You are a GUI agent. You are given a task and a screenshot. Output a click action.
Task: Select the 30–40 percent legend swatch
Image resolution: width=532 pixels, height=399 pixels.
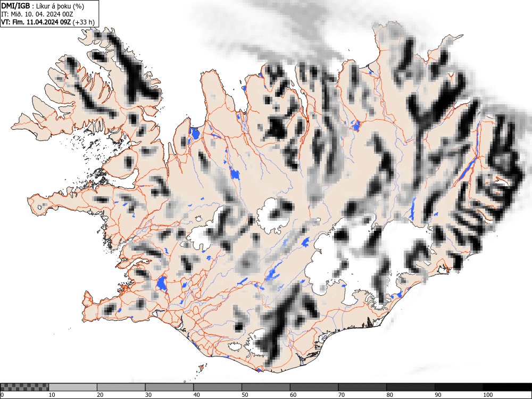(x=169, y=387)
